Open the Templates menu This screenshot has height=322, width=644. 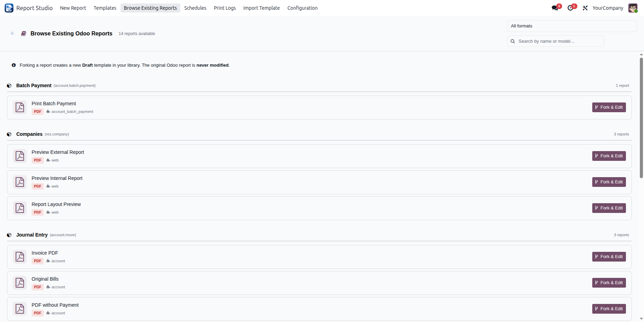105,8
